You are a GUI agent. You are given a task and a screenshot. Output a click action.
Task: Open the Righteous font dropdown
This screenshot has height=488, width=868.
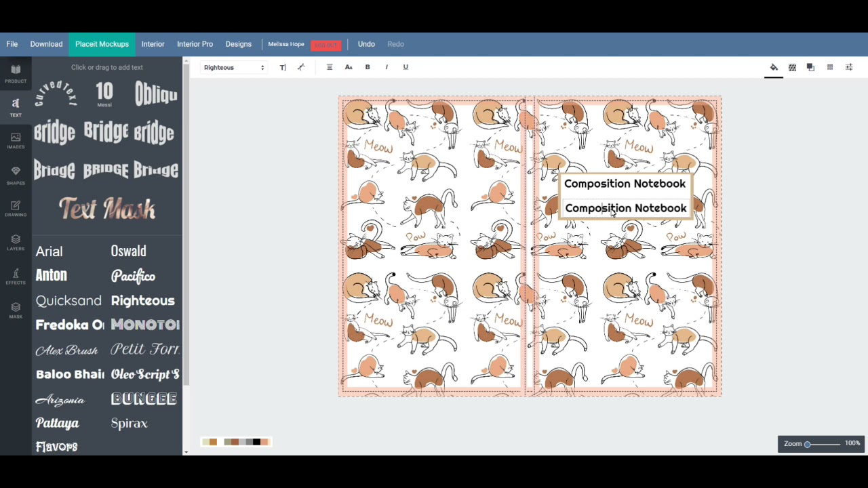coord(234,67)
